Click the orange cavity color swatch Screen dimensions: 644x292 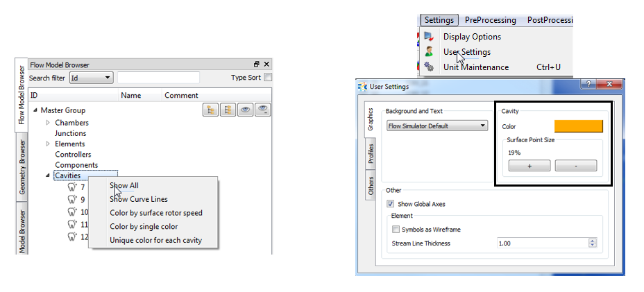pos(578,126)
